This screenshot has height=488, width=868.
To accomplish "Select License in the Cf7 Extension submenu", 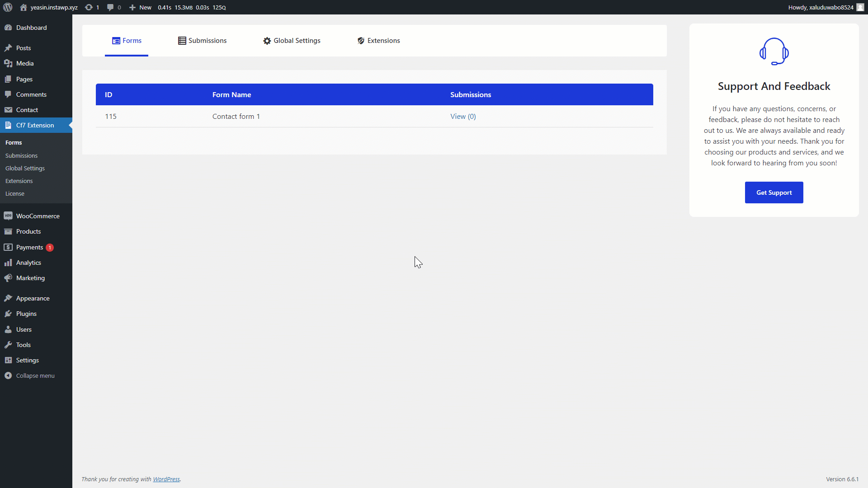I will (x=15, y=193).
